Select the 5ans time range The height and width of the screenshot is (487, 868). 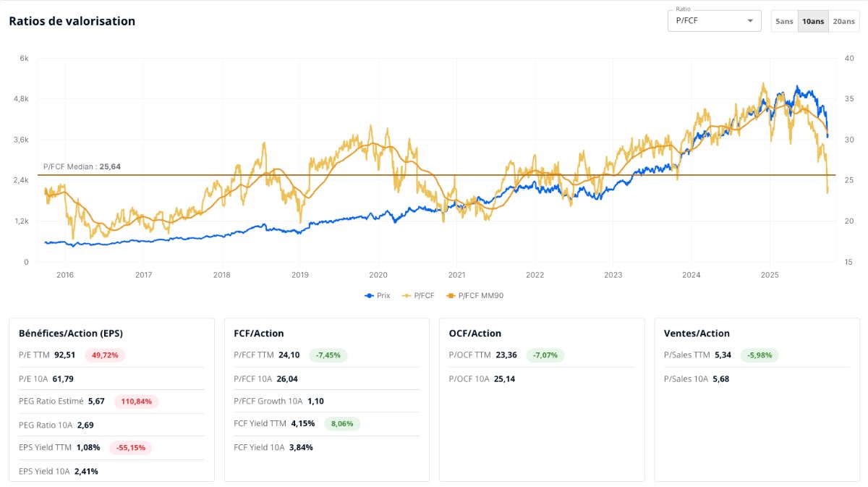[784, 21]
